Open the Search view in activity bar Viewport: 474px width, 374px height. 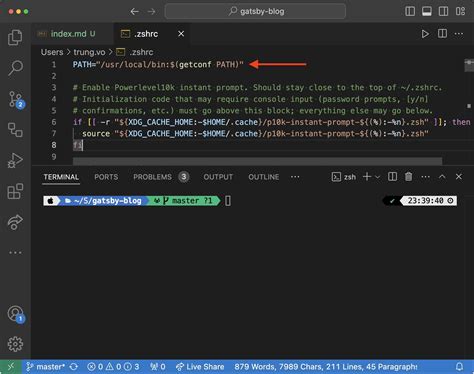click(x=15, y=68)
